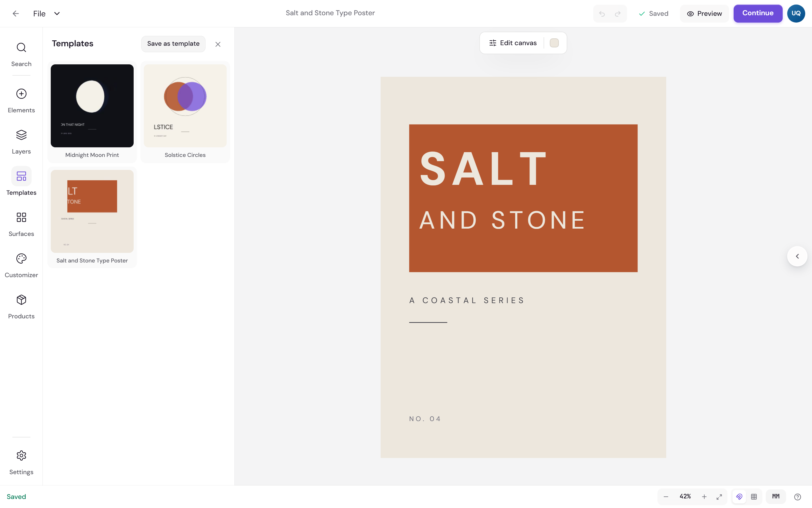Screen dimensions: 812x508
Task: Click the Saved status in top bar
Action: (654, 14)
